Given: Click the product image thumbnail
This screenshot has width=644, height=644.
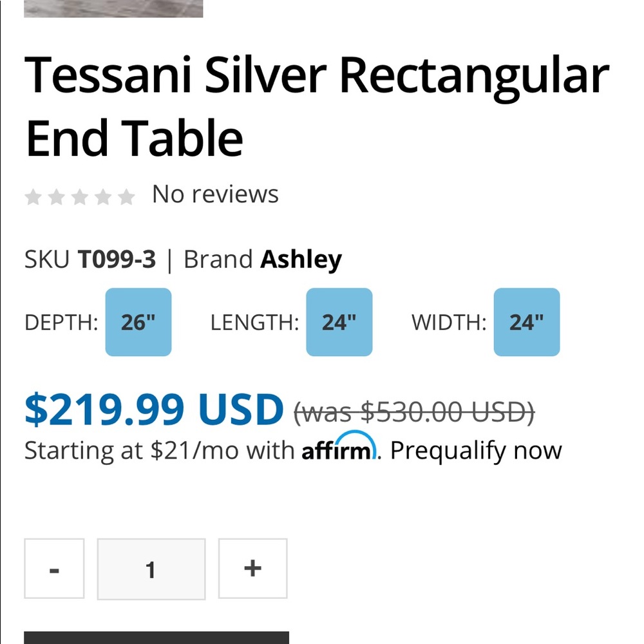Looking at the screenshot, I should [113, 8].
